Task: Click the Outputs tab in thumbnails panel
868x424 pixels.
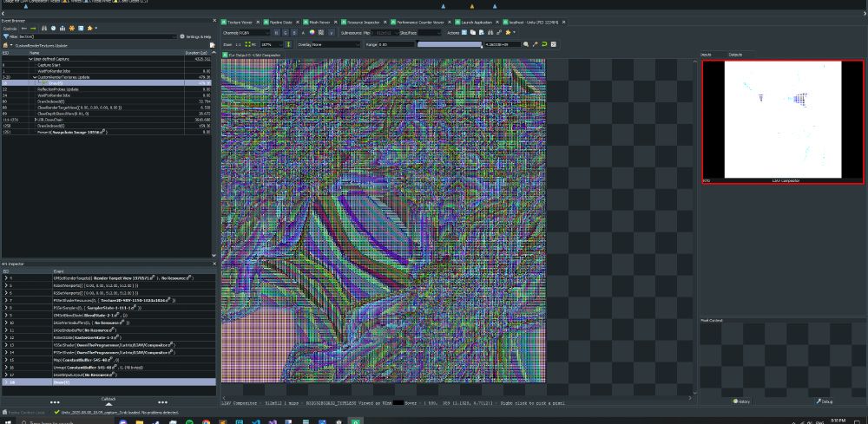Action: [735, 55]
